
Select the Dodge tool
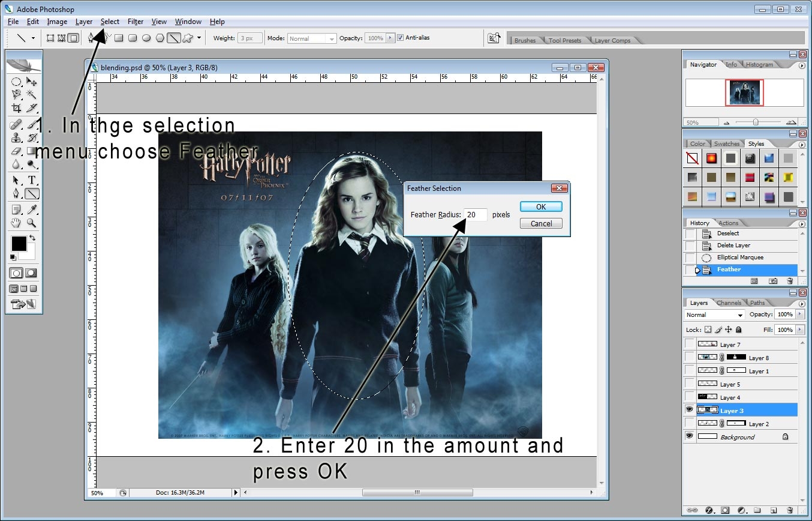tap(32, 164)
